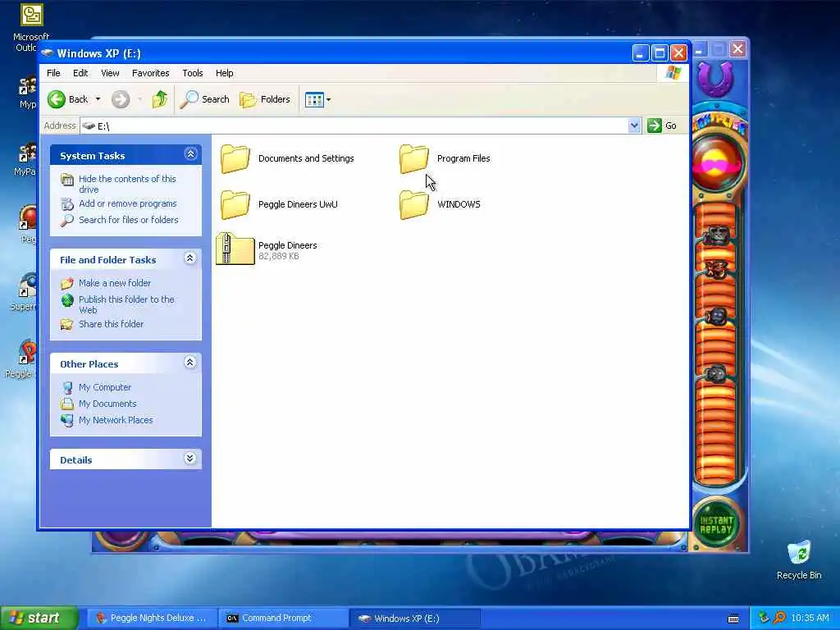Screen dimensions: 840x630
Task: Open the Views dropdown button
Action: click(x=317, y=99)
